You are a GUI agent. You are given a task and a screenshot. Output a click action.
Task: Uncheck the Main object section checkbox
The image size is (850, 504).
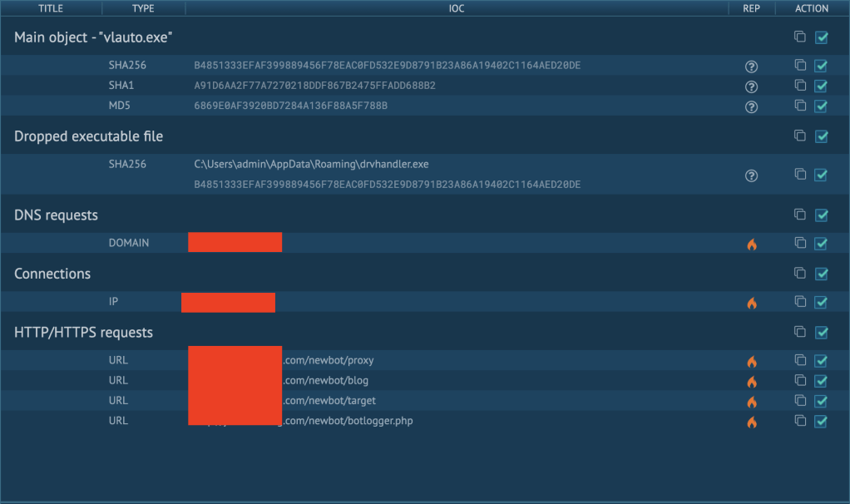tap(822, 37)
